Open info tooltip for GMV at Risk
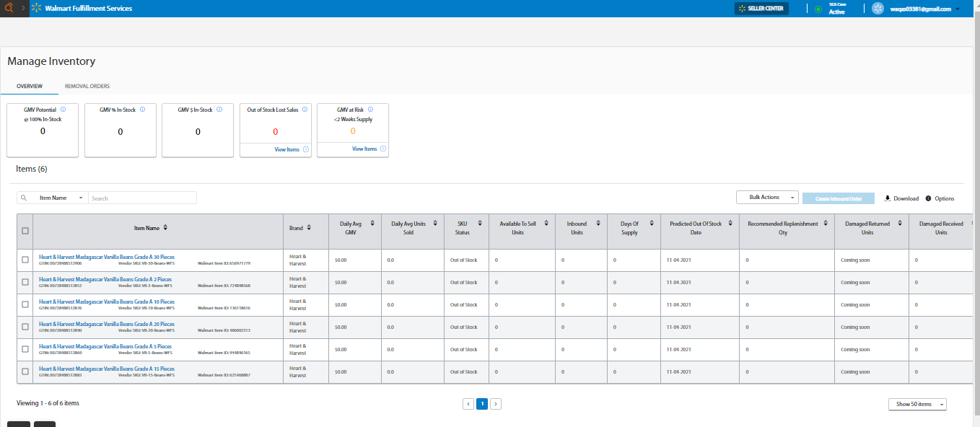This screenshot has width=980, height=427. [x=371, y=110]
